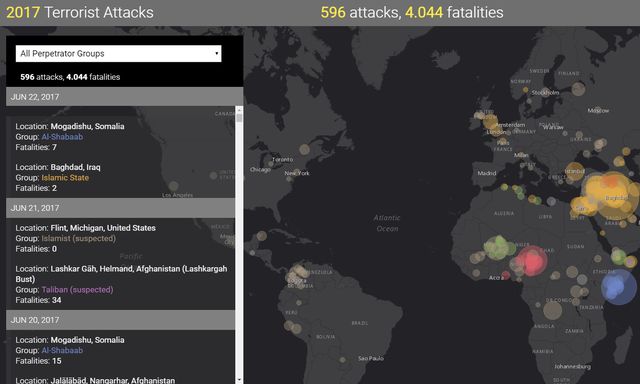This screenshot has width=640, height=384.
Task: Click the dropdown arrow in perpetrator selector
Action: (216, 53)
